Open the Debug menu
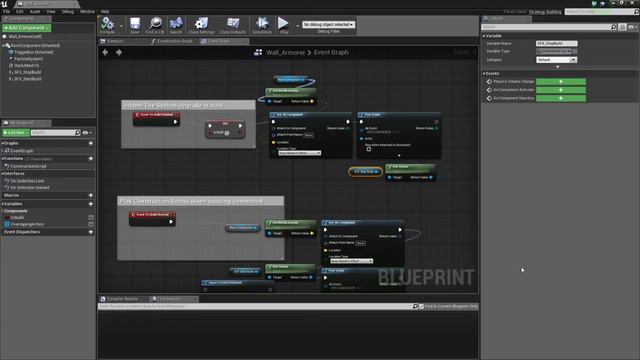This screenshot has height=360, width=640. coord(68,12)
